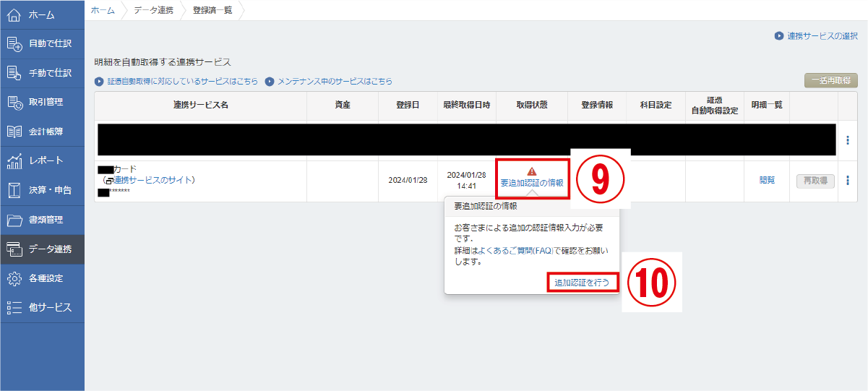Viewport: 868px width, 391px height.
Task: Click the arrow icon beside 連携サービスの選択
Action: coord(779,35)
